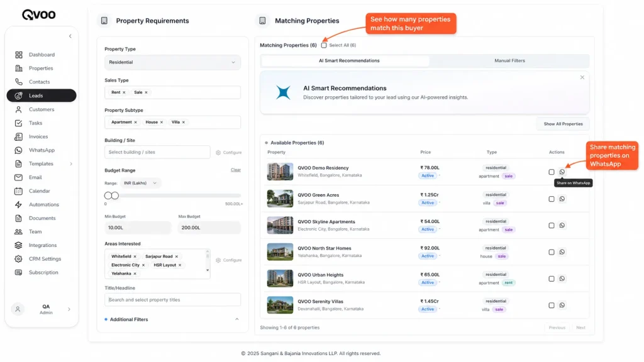Click the CRM Settings gear icon

point(18,258)
